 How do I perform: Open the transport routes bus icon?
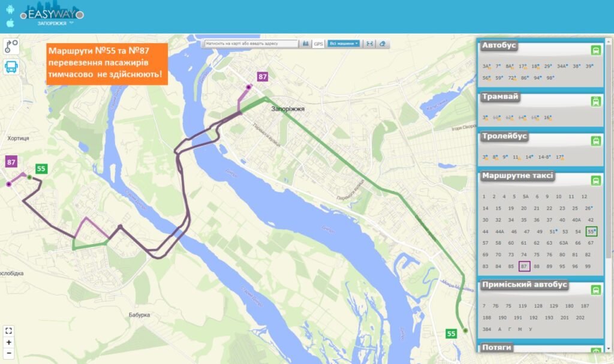[x=11, y=67]
